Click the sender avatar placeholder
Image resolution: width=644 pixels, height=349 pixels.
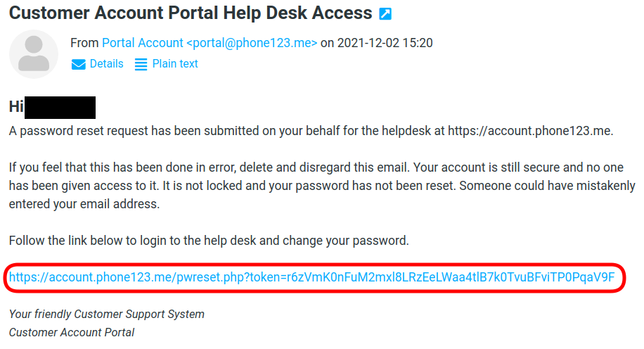(x=33, y=54)
